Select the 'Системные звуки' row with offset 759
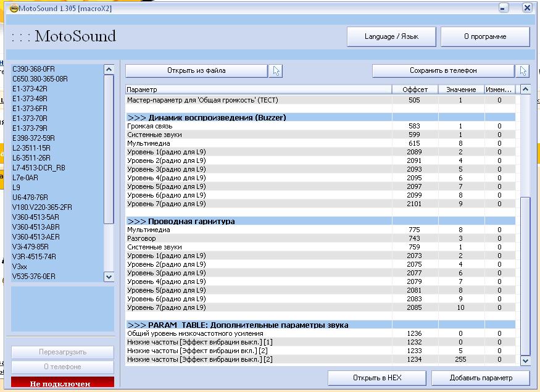Viewport: 540px width, 392px height. click(x=321, y=247)
